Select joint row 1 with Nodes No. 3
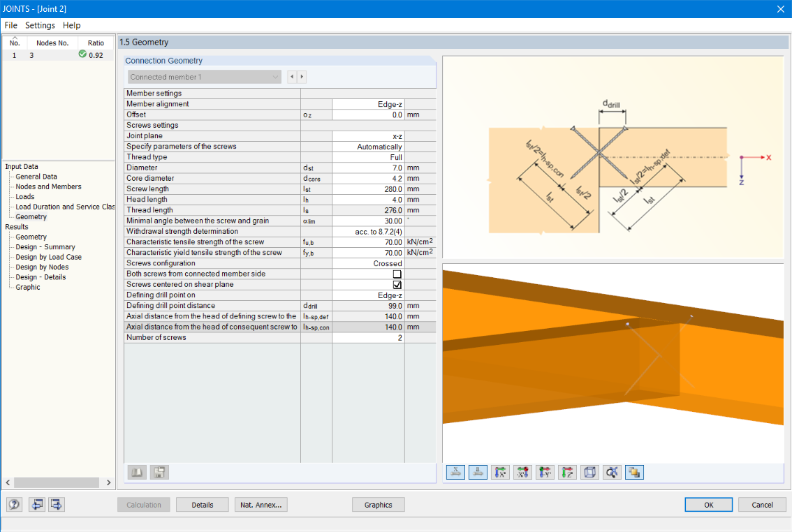 click(58, 55)
